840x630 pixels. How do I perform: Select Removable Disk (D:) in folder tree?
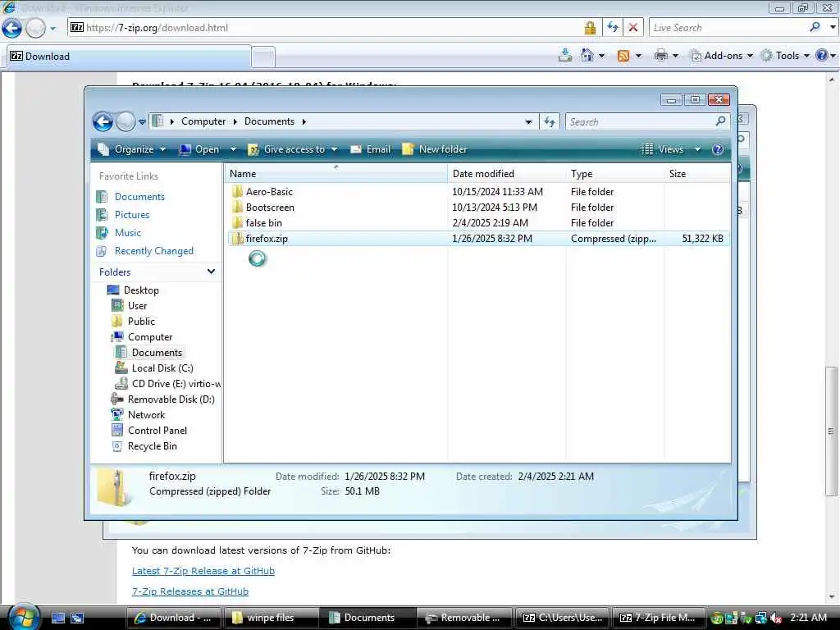pos(171,399)
